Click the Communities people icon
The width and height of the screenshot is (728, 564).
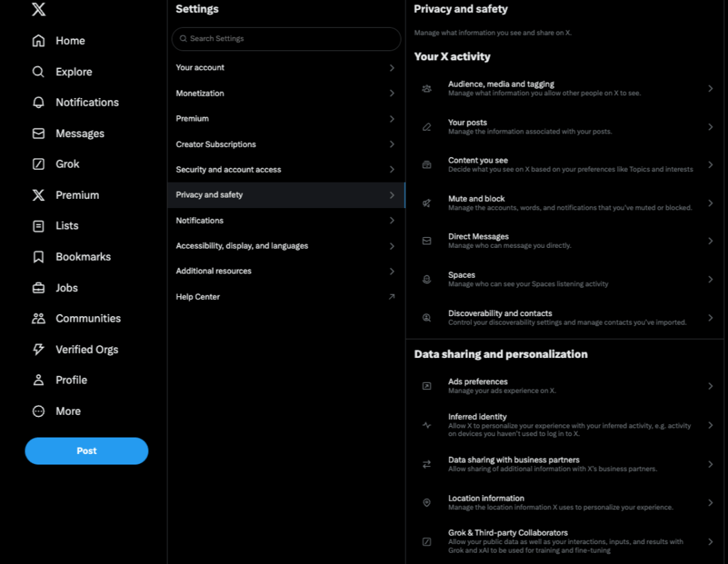(x=38, y=319)
